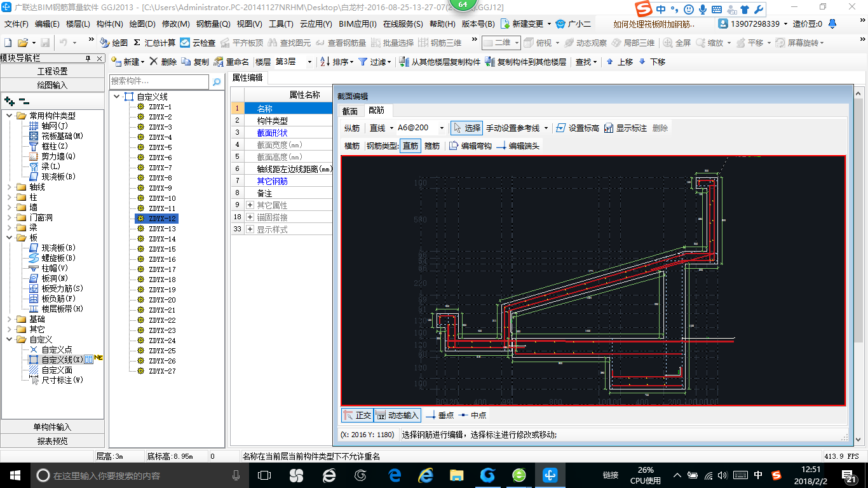This screenshot has width=868, height=488.
Task: Click the collapse-all minus icon in navigator
Action: click(x=24, y=100)
